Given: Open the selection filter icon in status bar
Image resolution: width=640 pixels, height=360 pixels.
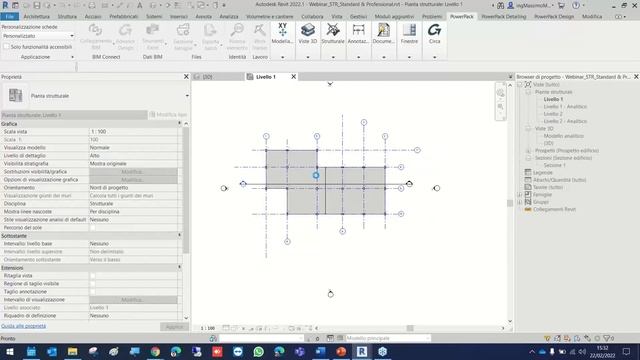Looking at the screenshot, I should pyautogui.click(x=607, y=338).
